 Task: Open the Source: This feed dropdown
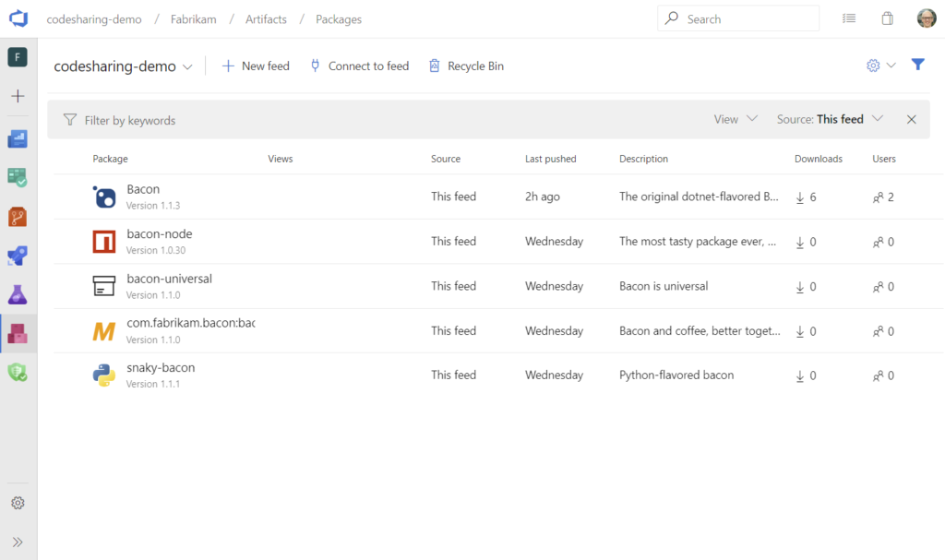(x=830, y=119)
